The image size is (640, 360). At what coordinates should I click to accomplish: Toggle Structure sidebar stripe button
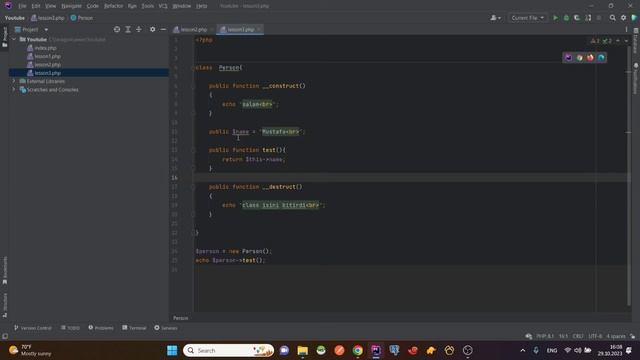tap(5, 305)
